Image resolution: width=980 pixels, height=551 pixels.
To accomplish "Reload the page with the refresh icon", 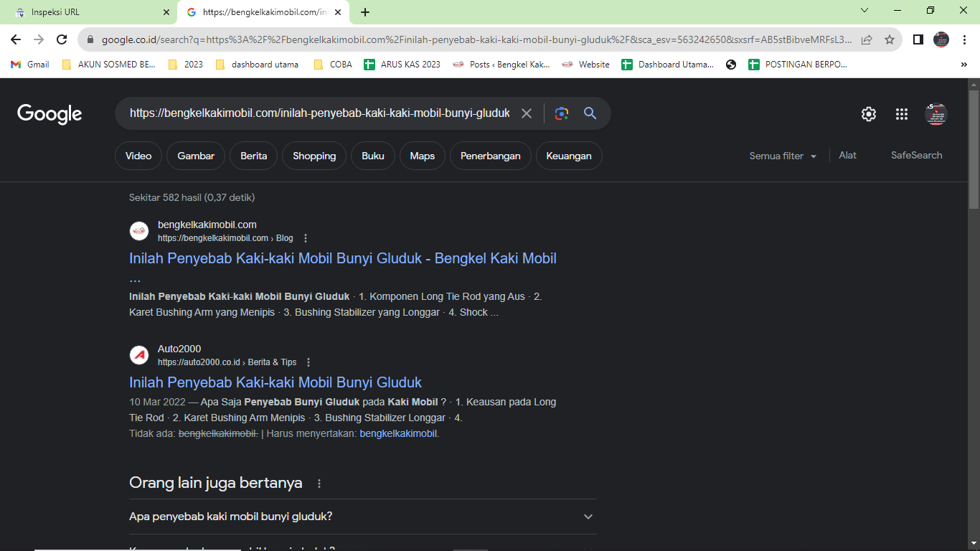I will click(x=62, y=40).
